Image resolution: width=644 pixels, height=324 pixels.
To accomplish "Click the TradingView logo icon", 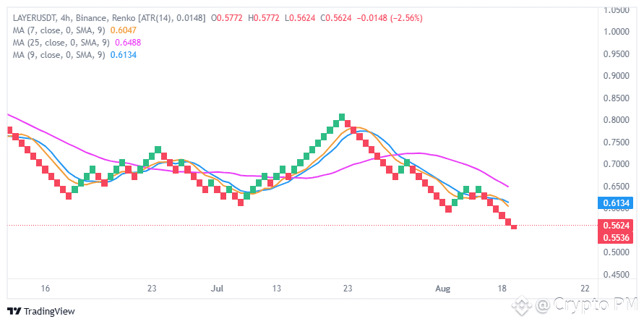I will coord(14,311).
